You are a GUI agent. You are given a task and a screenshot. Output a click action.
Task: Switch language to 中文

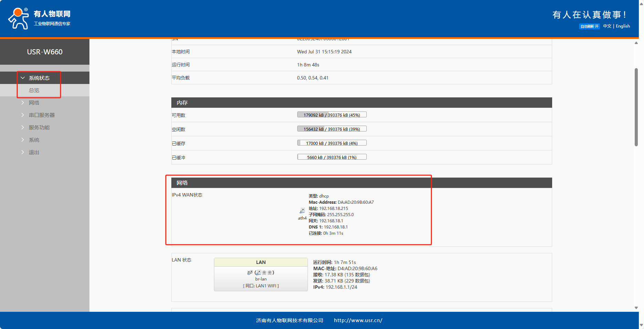point(607,26)
